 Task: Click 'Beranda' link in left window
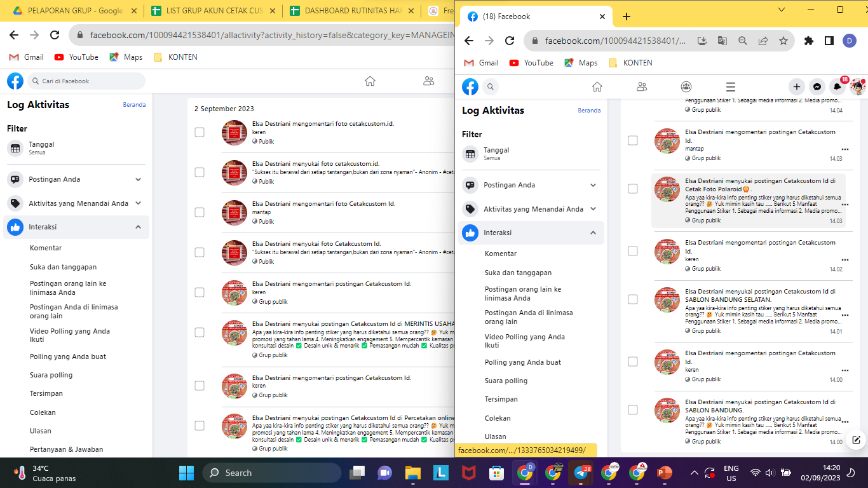pyautogui.click(x=134, y=105)
